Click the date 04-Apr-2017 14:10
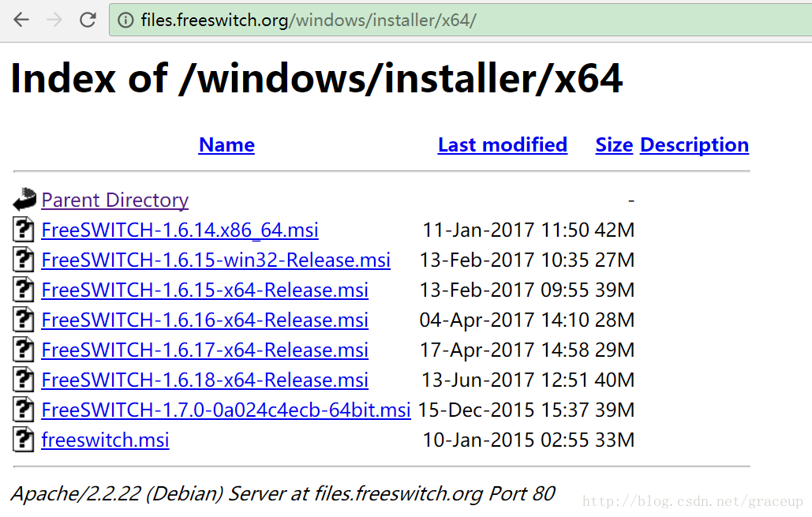The image size is (812, 517). [504, 320]
